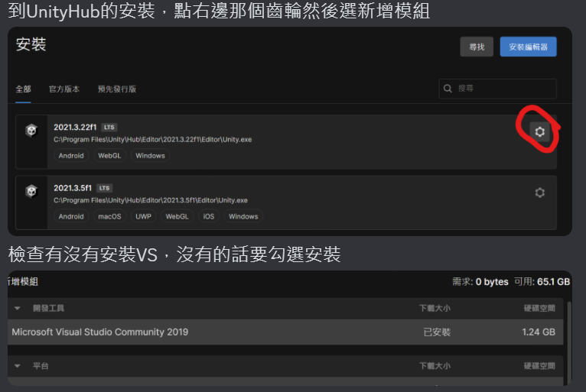The width and height of the screenshot is (586, 392).
Task: Click 硬碟空間 header in 開發工具 section
Action: pos(539,309)
